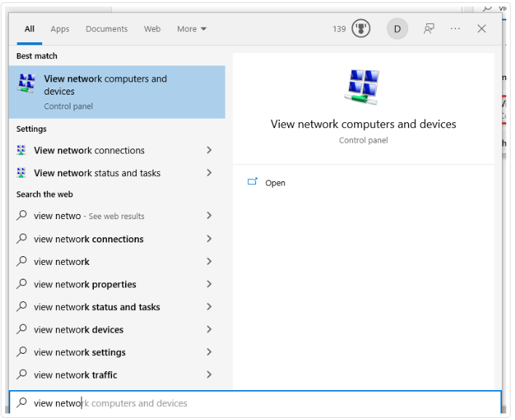The image size is (515, 420).
Task: Click the View network status and tasks icon
Action: [x=21, y=173]
